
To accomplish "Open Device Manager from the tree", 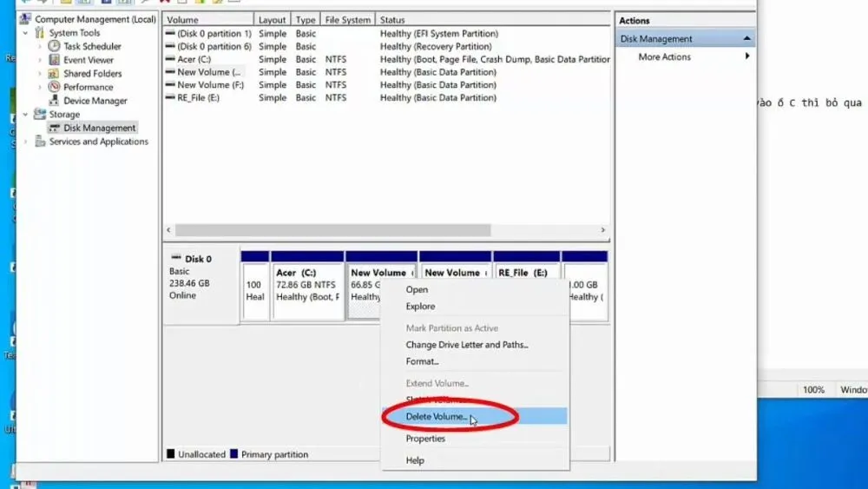I will click(x=95, y=101).
